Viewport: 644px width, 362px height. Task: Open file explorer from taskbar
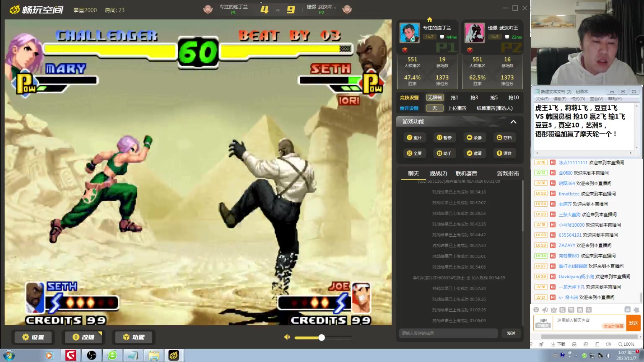coord(153,356)
